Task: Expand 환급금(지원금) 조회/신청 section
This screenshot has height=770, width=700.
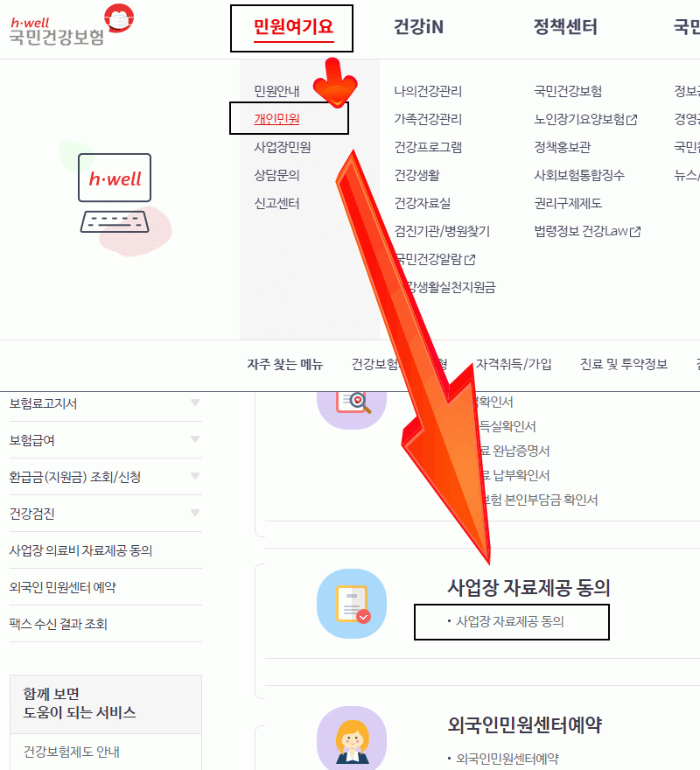Action: click(x=195, y=476)
